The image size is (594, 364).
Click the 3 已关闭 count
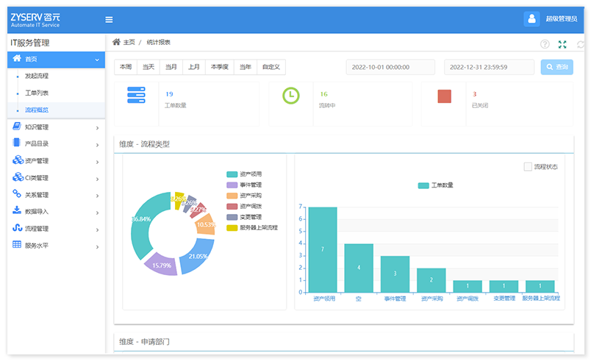click(474, 94)
